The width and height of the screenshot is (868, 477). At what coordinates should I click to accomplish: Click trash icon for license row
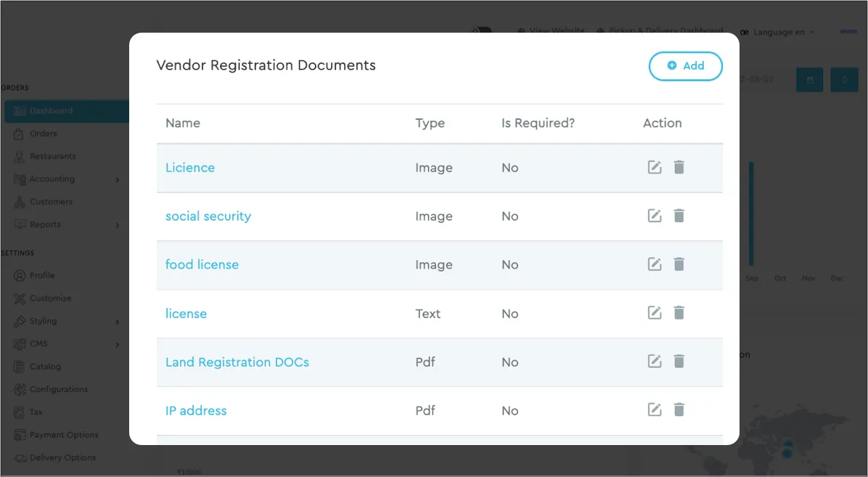tap(679, 314)
